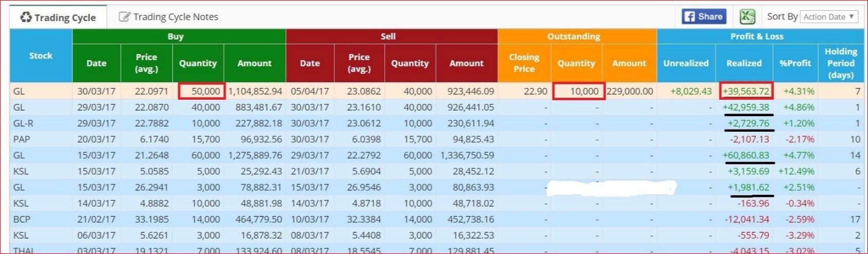
Task: Click the Sell group header
Action: [x=391, y=37]
